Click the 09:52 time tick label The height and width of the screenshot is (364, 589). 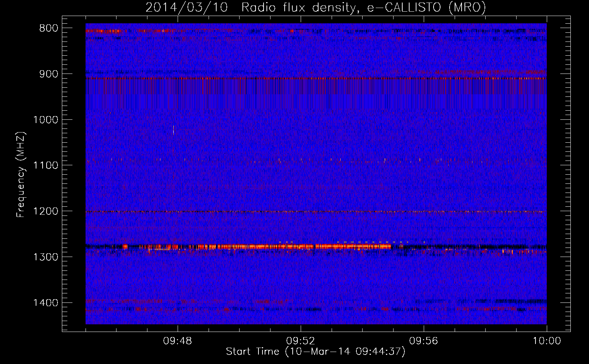(301, 341)
